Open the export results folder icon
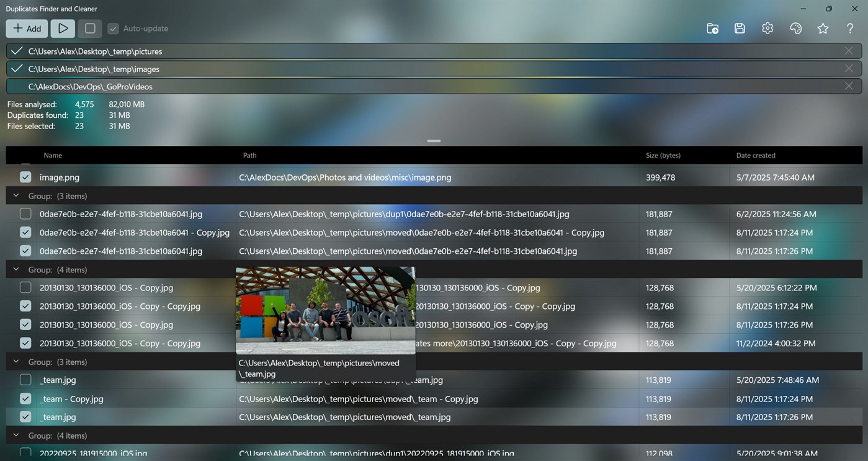This screenshot has height=461, width=868. 712,28
